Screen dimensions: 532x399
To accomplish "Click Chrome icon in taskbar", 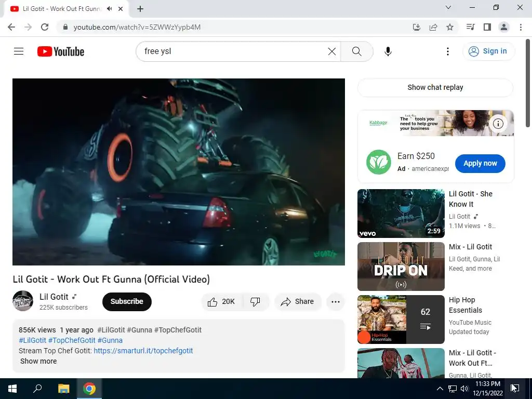I will coord(89,389).
